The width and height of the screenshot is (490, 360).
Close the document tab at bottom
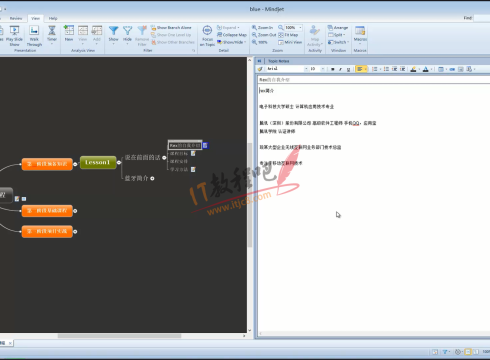click(x=10, y=343)
